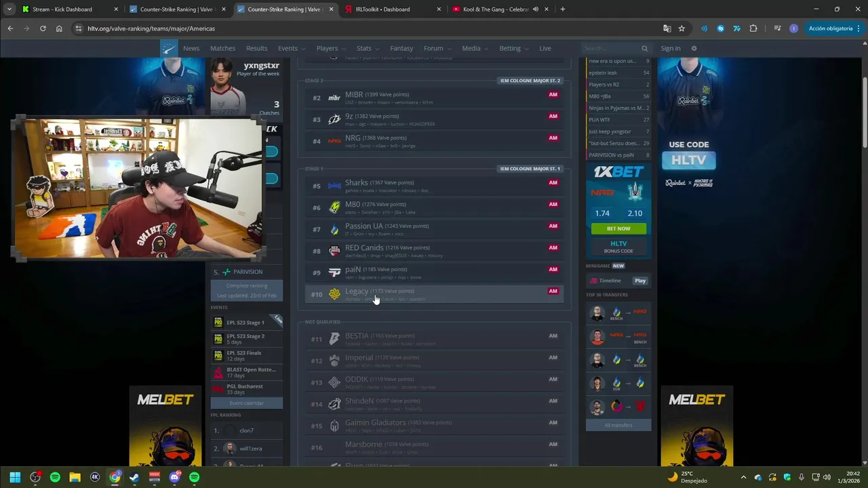Click the HLTV search input field
Screen dimensions: 868x488
(612, 48)
